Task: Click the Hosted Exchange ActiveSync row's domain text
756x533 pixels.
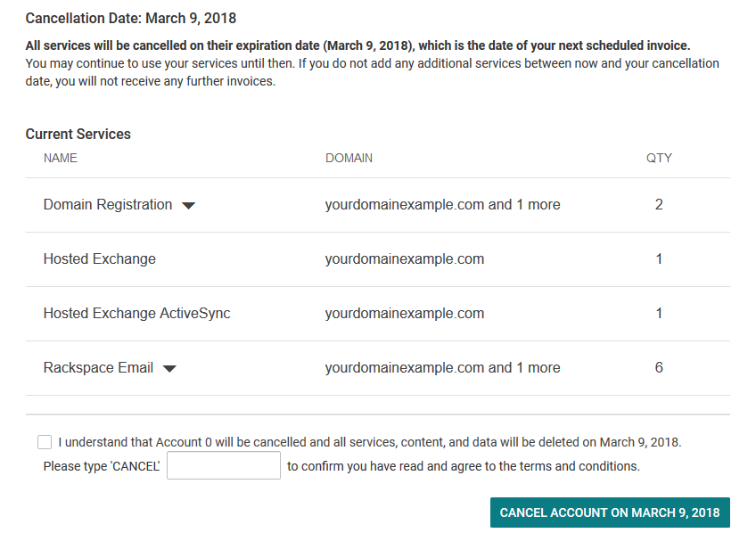Action: 404,314
